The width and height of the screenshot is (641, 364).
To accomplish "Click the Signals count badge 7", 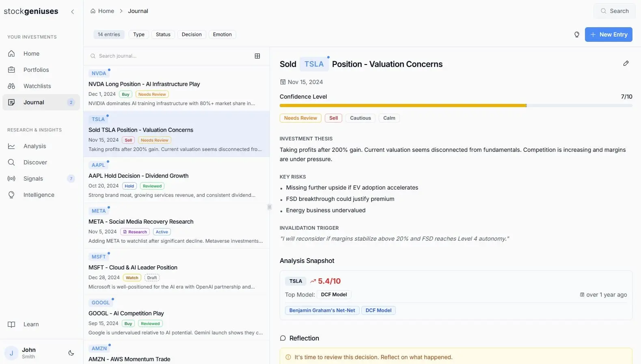I will [x=71, y=179].
